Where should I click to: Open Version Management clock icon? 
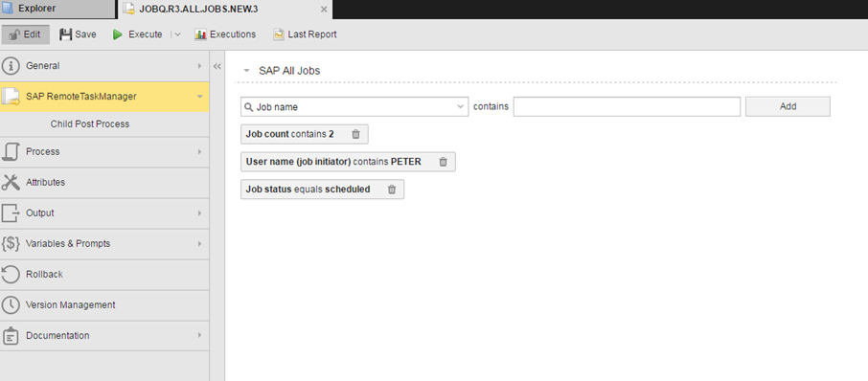coord(11,304)
